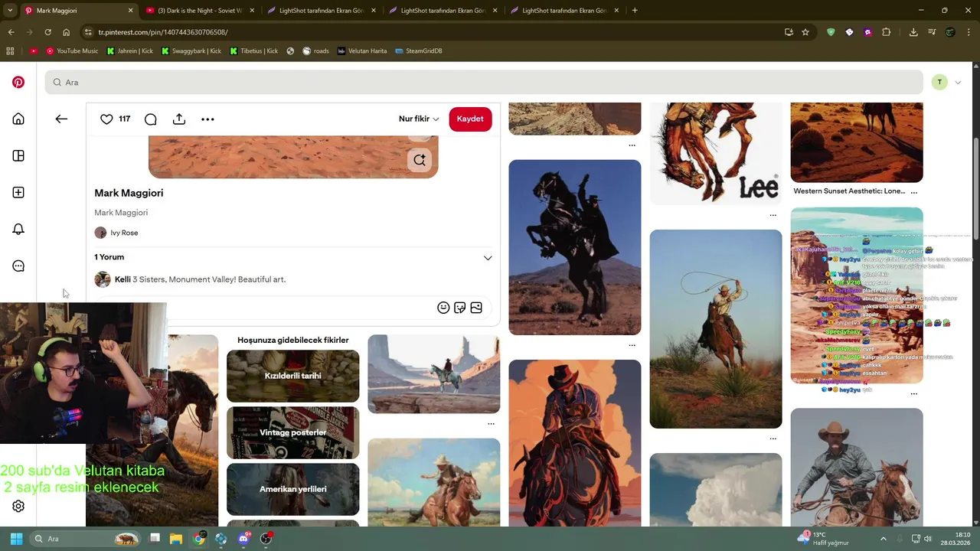
Task: Attach a photo to the comment
Action: pos(476,308)
